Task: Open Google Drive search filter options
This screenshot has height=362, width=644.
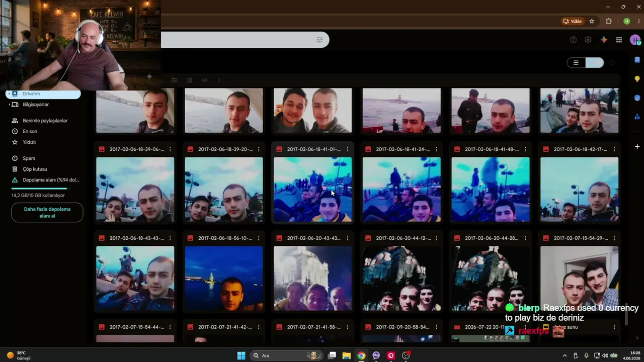Action: pyautogui.click(x=319, y=40)
